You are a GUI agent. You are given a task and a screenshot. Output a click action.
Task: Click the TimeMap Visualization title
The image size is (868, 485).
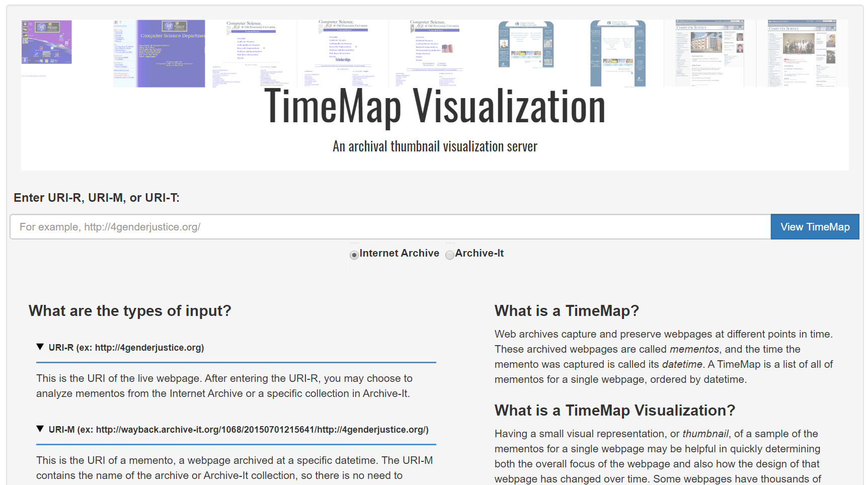[435, 107]
